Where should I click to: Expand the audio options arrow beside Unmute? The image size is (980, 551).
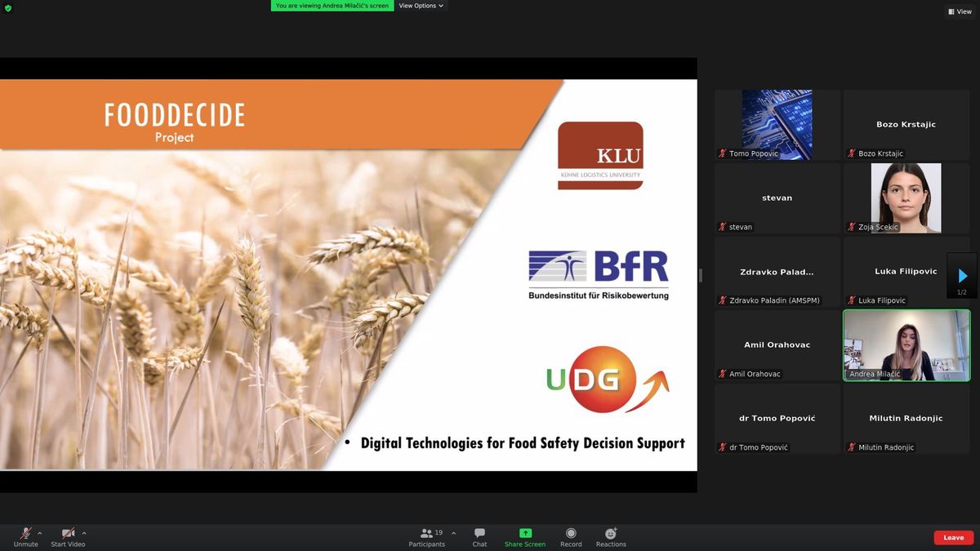[40, 533]
